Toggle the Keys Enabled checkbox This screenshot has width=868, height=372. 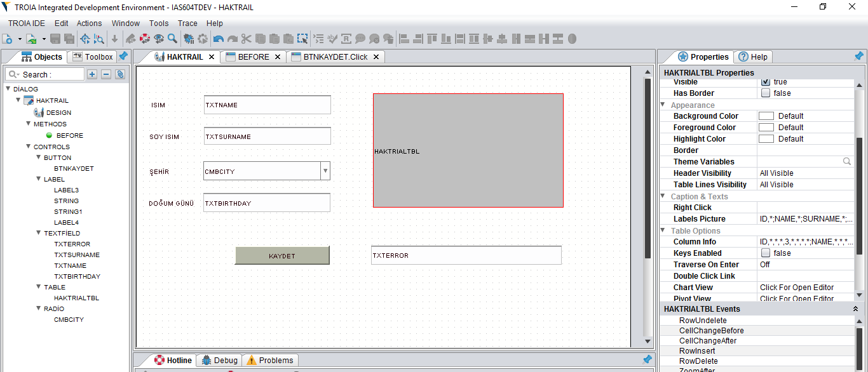pos(766,253)
